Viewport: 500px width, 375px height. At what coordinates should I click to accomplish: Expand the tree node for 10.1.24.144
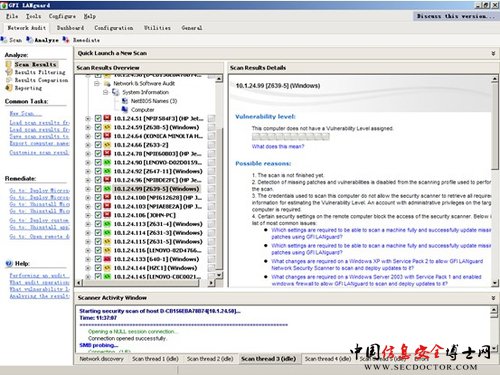point(88,268)
